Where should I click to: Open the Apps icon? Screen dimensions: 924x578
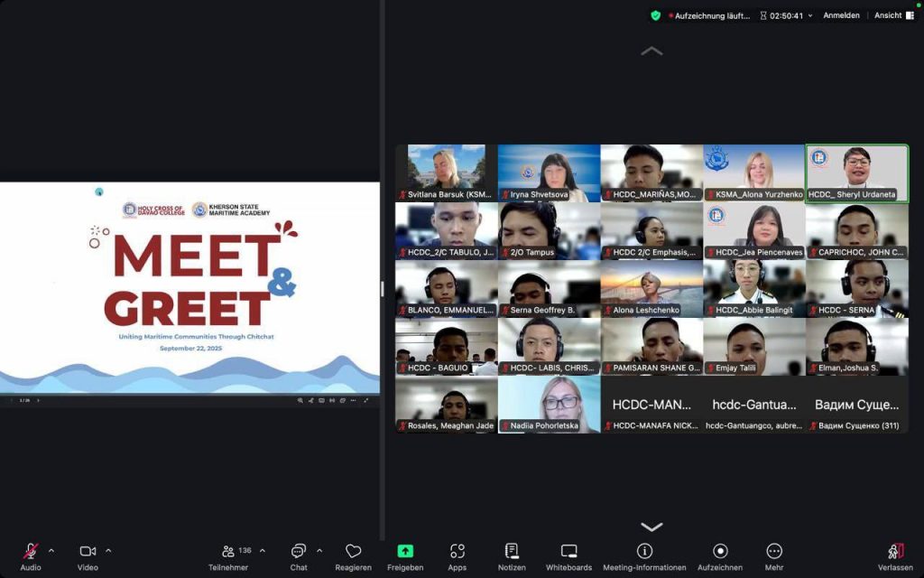tap(457, 552)
